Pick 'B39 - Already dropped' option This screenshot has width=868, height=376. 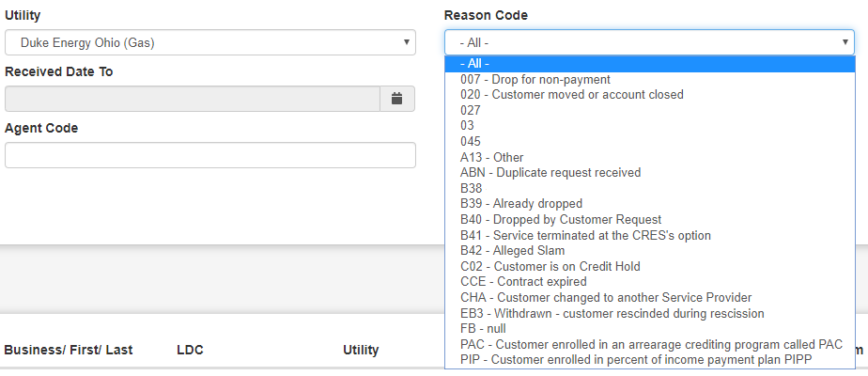pyautogui.click(x=650, y=204)
